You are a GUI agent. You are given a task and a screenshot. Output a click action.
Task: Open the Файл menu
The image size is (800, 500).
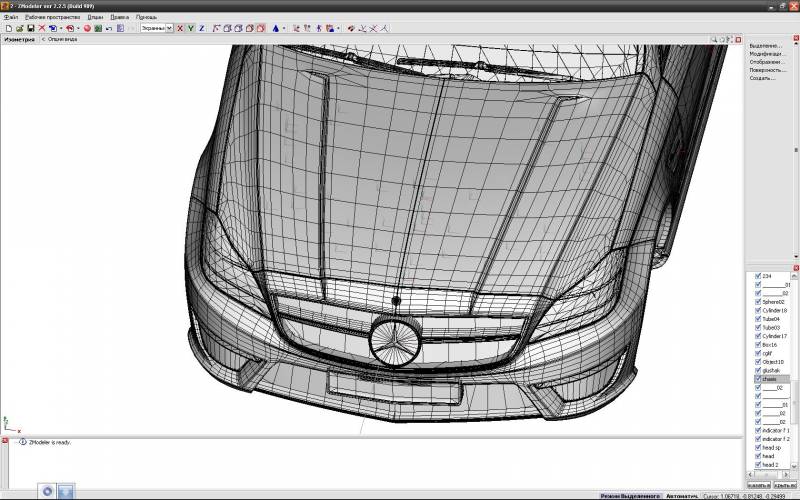[x=11, y=17]
